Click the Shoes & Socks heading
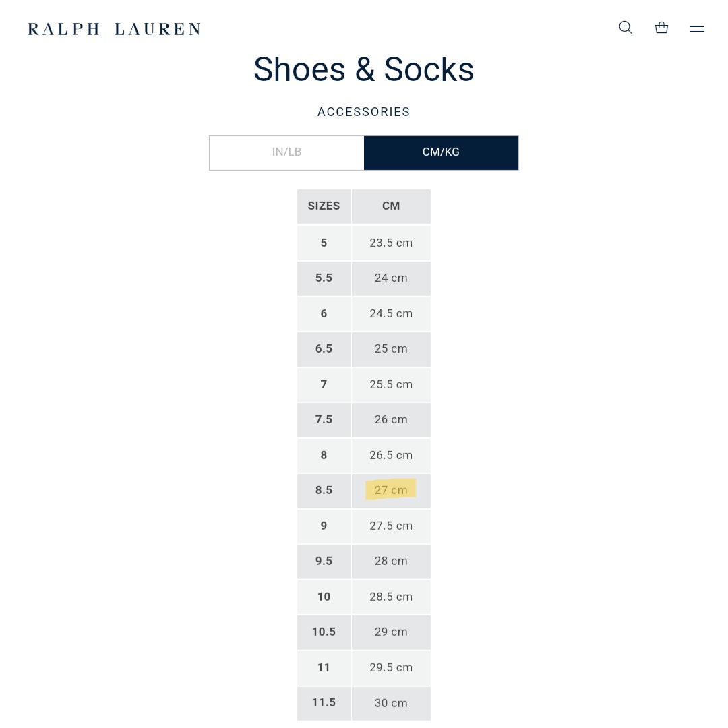 pyautogui.click(x=363, y=69)
